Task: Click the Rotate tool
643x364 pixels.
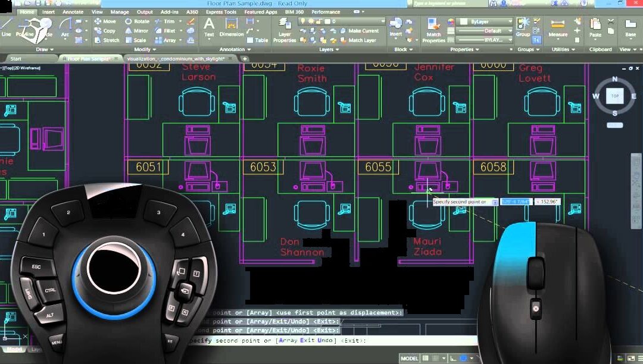Action: tap(137, 21)
